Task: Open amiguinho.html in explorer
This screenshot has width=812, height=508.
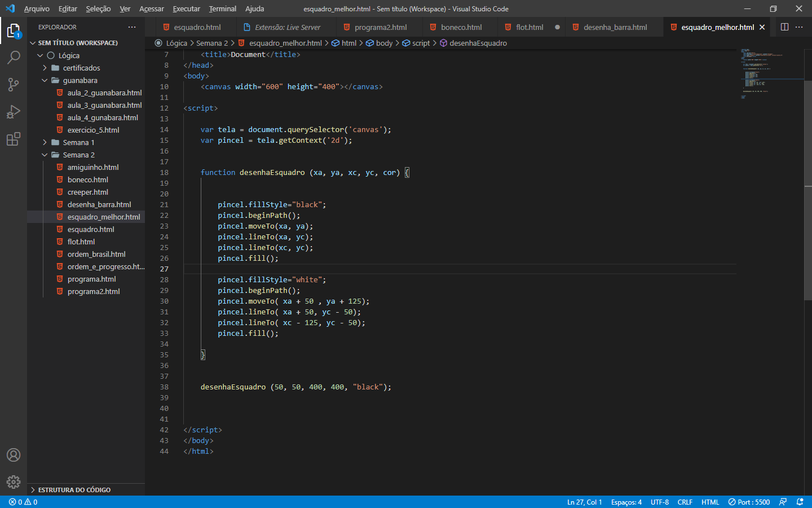Action: point(93,167)
